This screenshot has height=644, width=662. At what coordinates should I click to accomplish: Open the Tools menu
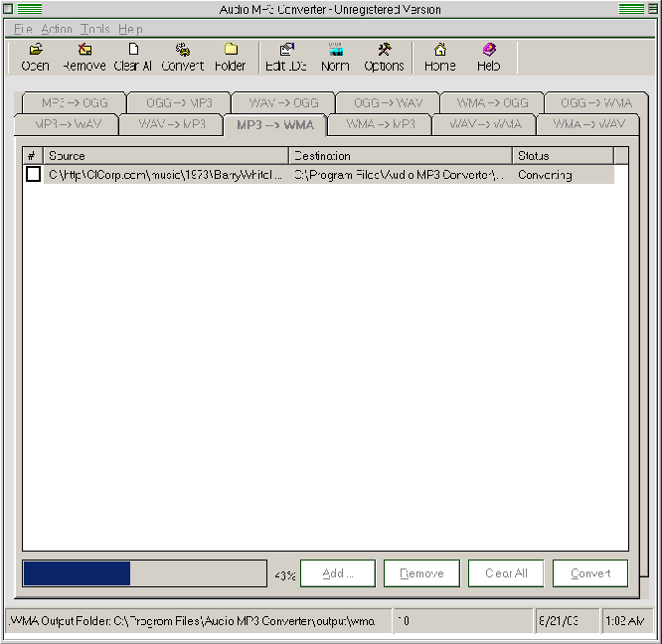(x=95, y=29)
